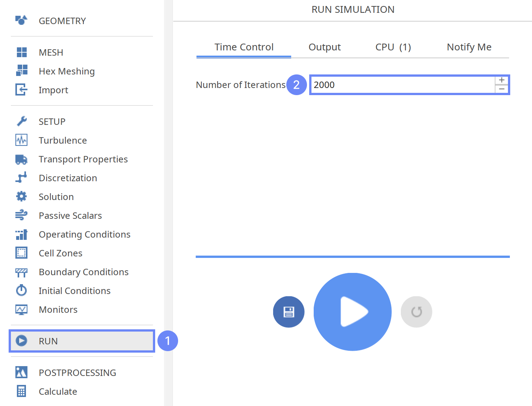Click the Hex Meshing grid icon
The width and height of the screenshot is (532, 406).
click(x=22, y=71)
